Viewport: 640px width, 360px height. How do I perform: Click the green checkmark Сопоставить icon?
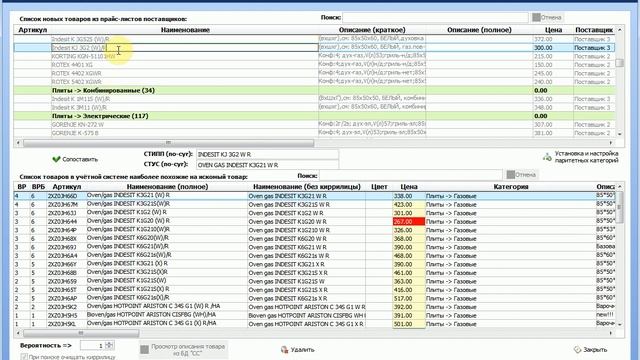click(x=56, y=159)
